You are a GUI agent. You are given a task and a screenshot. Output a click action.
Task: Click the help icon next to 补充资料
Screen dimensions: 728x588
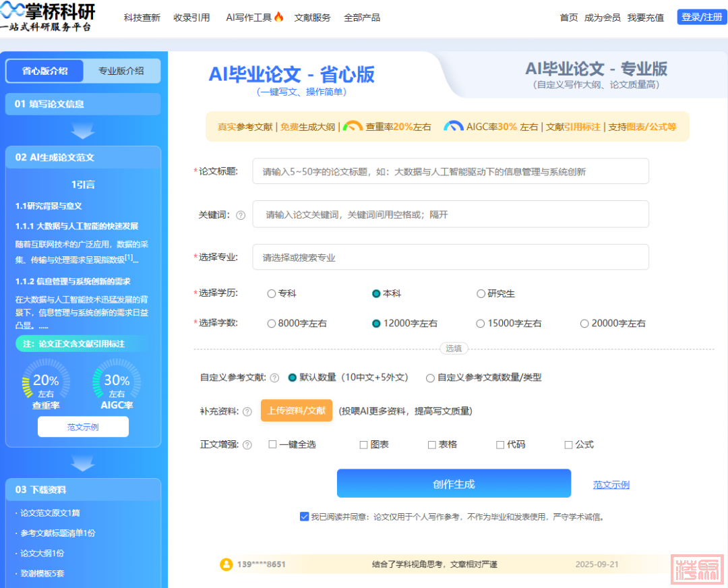(x=247, y=411)
